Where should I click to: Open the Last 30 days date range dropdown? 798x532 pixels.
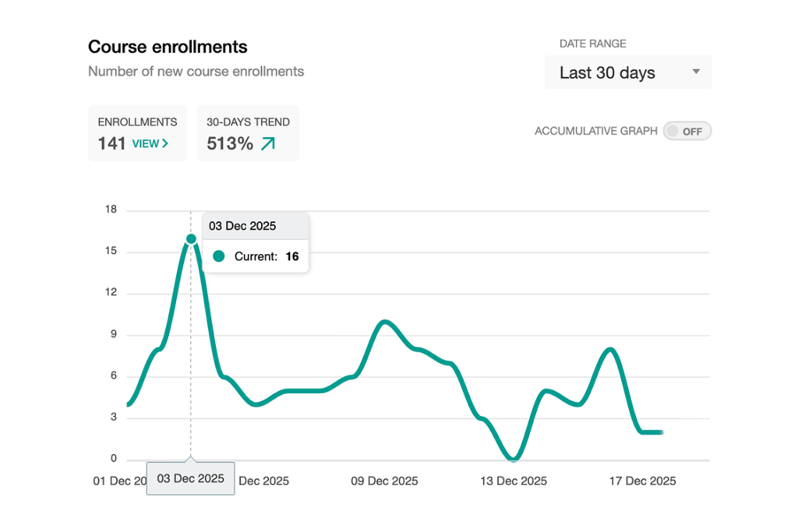pos(627,72)
